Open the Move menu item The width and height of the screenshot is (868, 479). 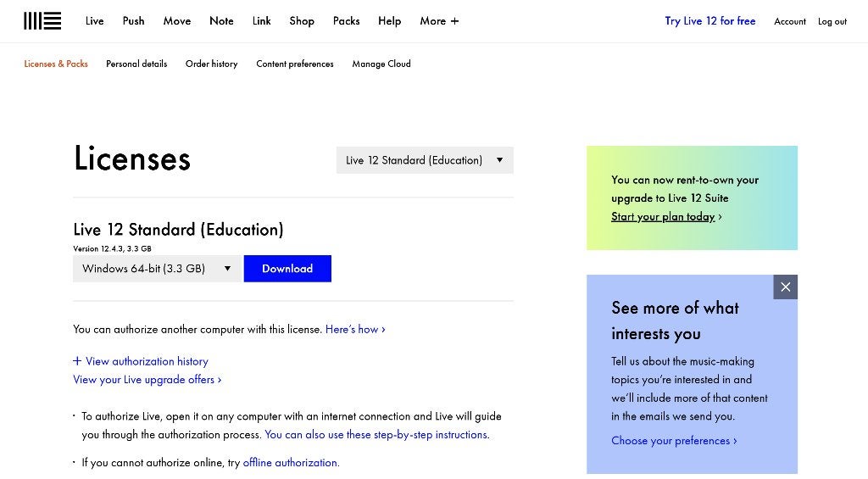(x=177, y=21)
